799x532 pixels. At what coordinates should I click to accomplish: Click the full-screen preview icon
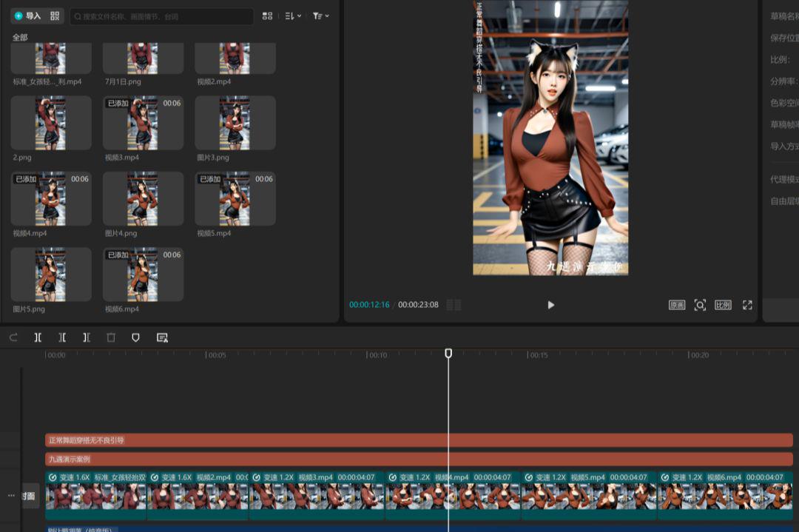coord(746,305)
